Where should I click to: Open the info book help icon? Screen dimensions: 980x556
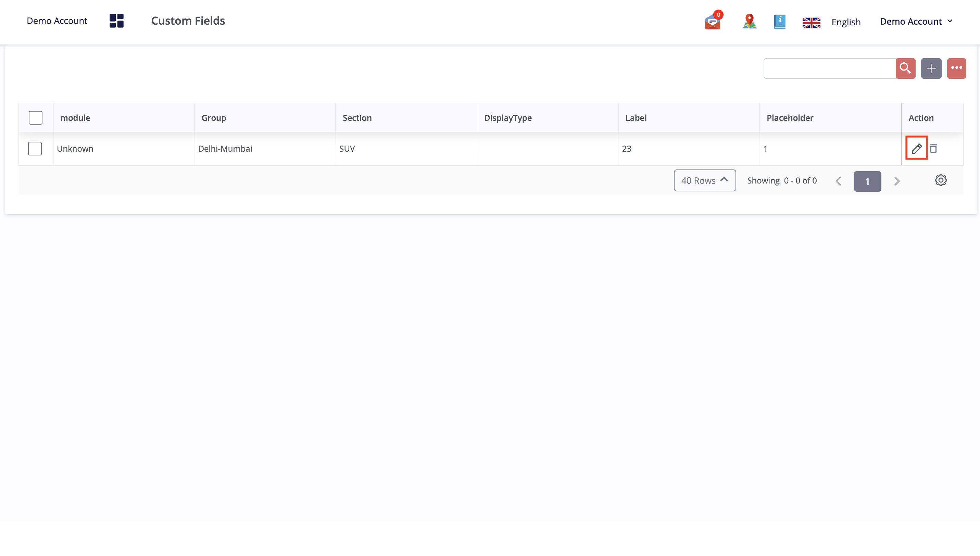(779, 22)
